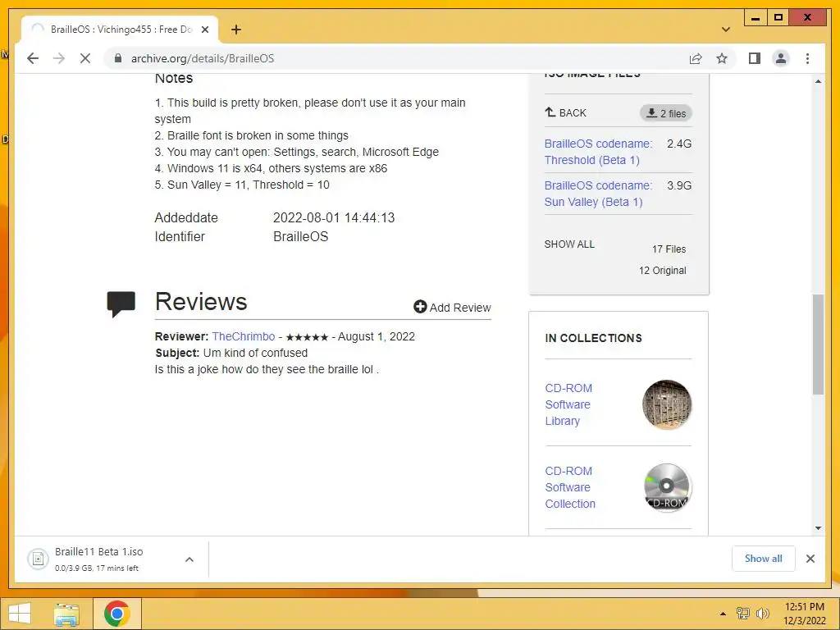Click Add Review
Viewport: 840px width, 630px height.
coord(452,307)
